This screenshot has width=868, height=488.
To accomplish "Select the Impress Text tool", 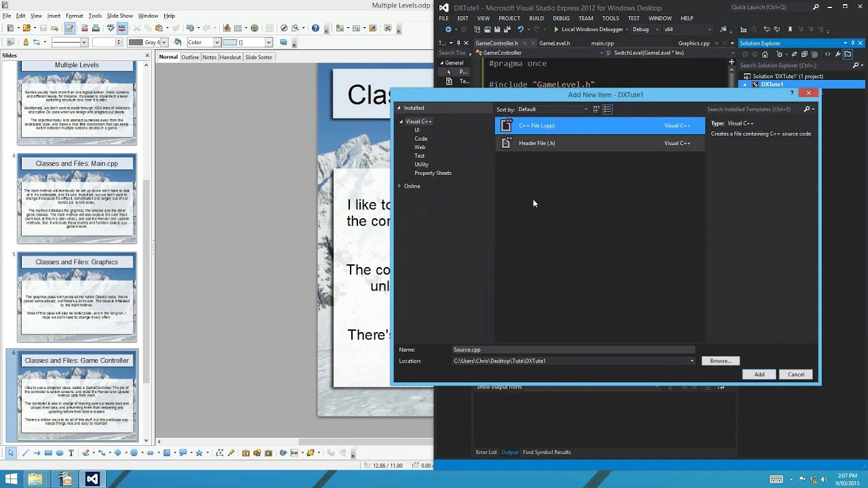I will click(71, 453).
